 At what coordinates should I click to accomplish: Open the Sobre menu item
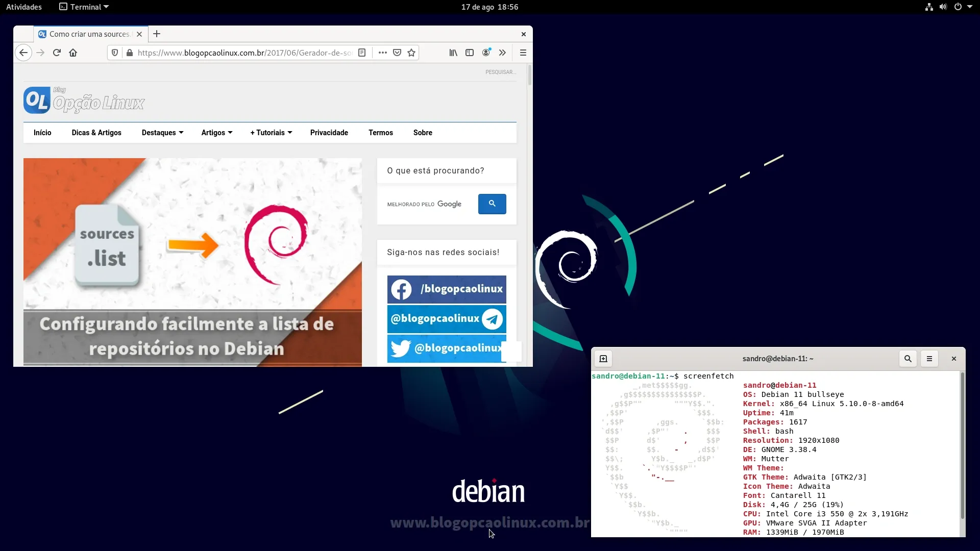(x=423, y=133)
